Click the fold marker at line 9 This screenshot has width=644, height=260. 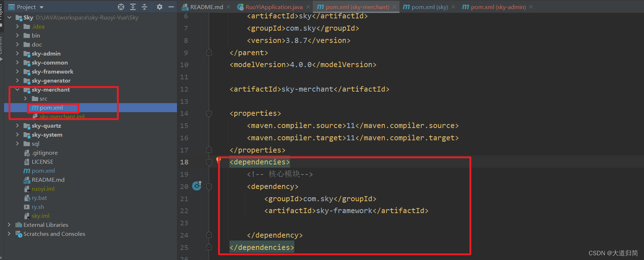(209, 53)
